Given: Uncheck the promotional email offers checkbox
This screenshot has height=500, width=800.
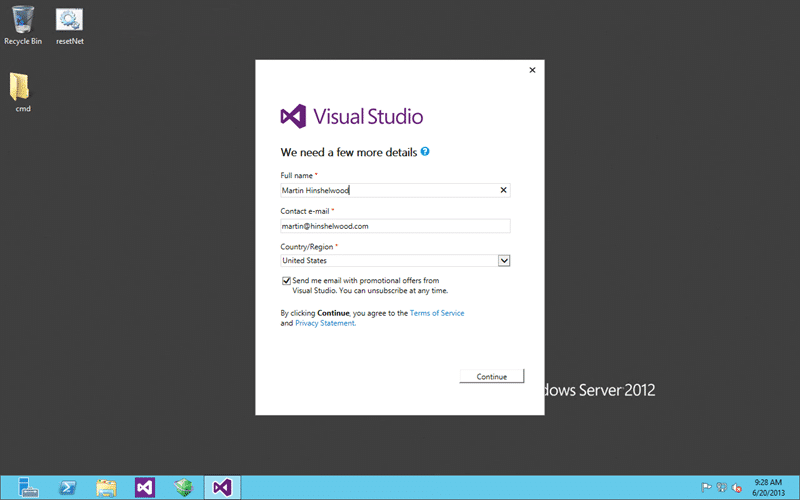Looking at the screenshot, I should click(x=286, y=281).
